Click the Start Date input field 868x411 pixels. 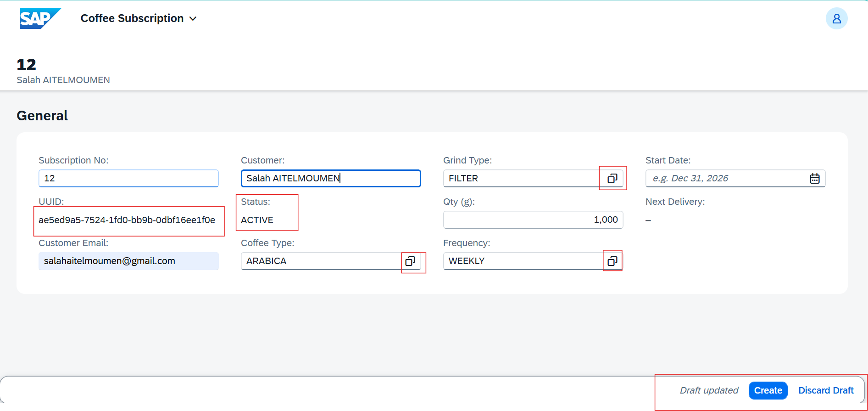(725, 179)
